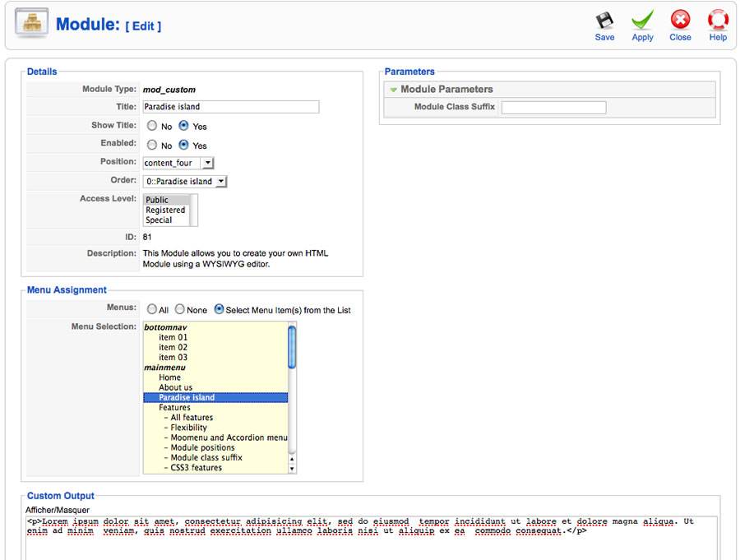Set Show Title to Yes
Screen dimensions: 740x560
183,126
